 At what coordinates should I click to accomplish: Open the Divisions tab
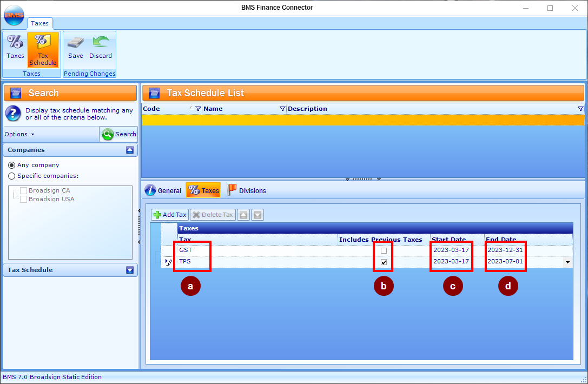point(246,190)
